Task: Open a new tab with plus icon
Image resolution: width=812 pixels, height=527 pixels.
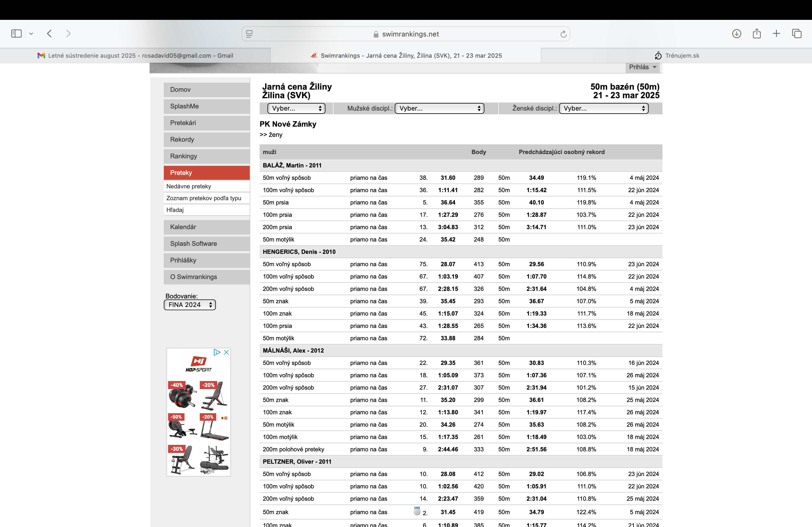Action: 776,33
